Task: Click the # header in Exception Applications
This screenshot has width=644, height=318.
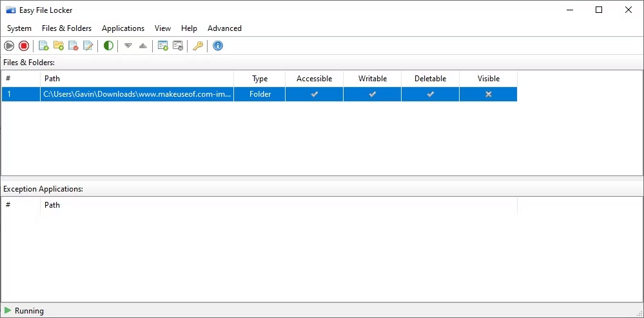Action: click(x=21, y=205)
